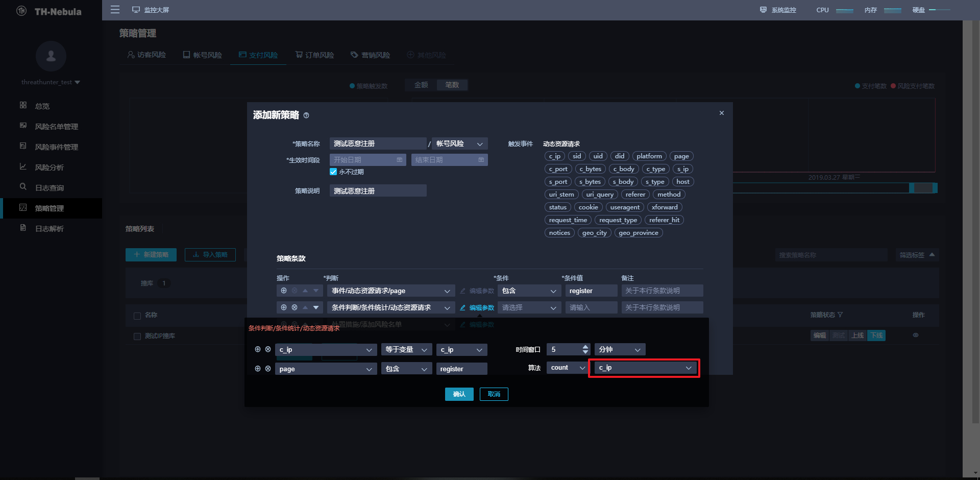Click the 确认 confirm button
Viewport: 980px width, 480px height.
pyautogui.click(x=459, y=394)
